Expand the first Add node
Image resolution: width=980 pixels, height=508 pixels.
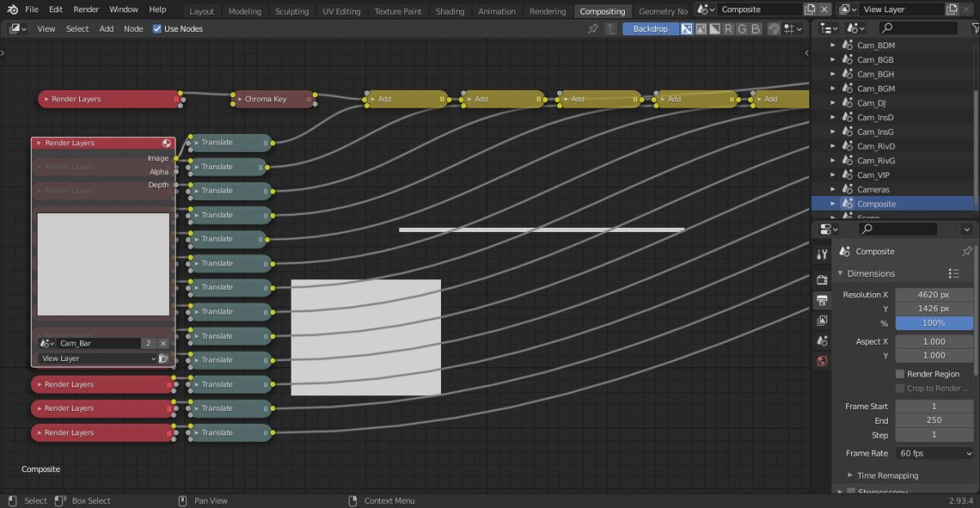(372, 99)
